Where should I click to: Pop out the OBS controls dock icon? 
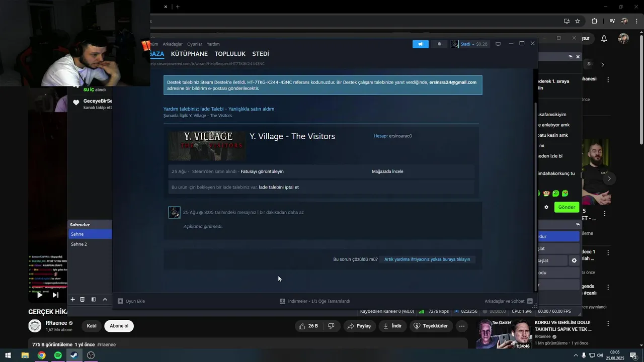tap(578, 225)
